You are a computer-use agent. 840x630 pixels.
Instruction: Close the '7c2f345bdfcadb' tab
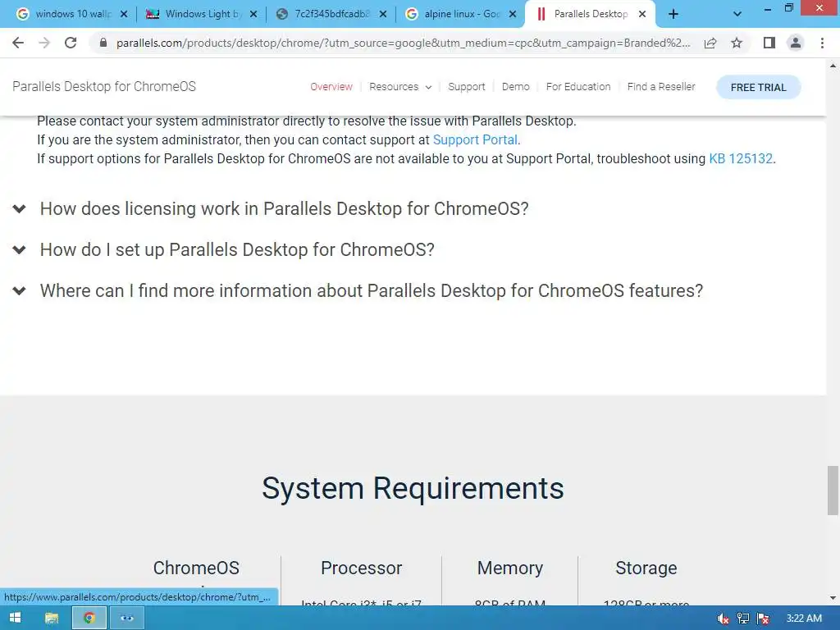383,14
